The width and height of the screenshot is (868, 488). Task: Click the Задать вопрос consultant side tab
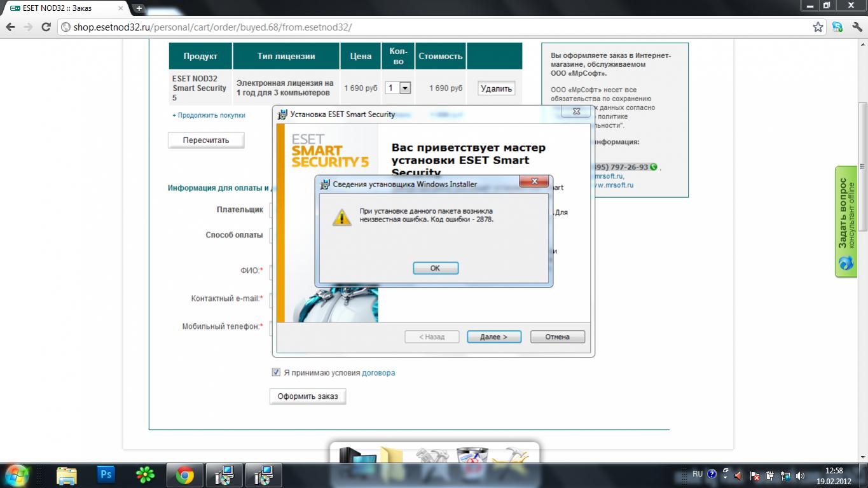(846, 221)
